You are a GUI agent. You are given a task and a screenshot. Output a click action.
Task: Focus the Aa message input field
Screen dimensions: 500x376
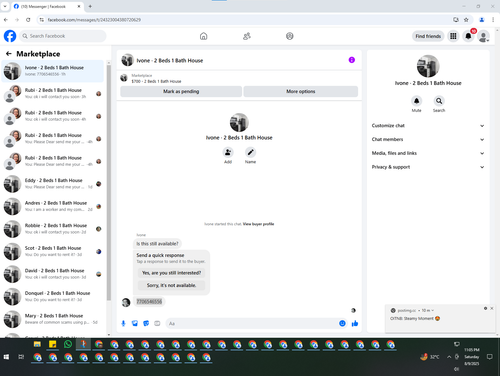tap(253, 323)
